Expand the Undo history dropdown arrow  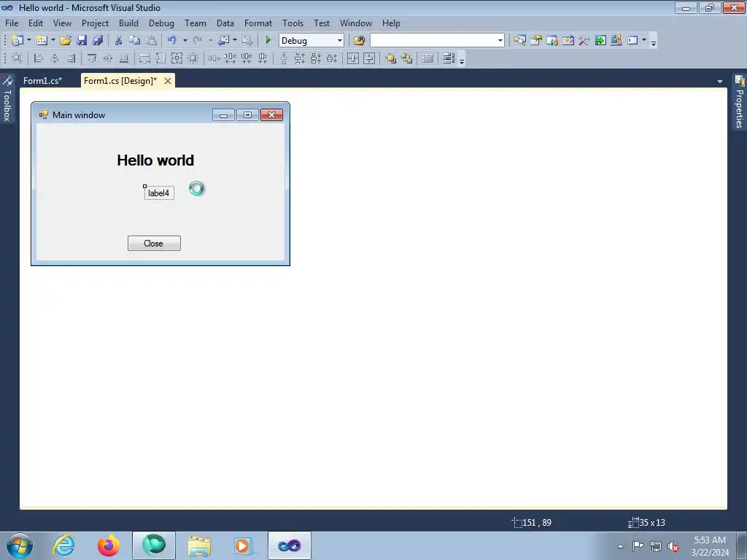coord(185,41)
